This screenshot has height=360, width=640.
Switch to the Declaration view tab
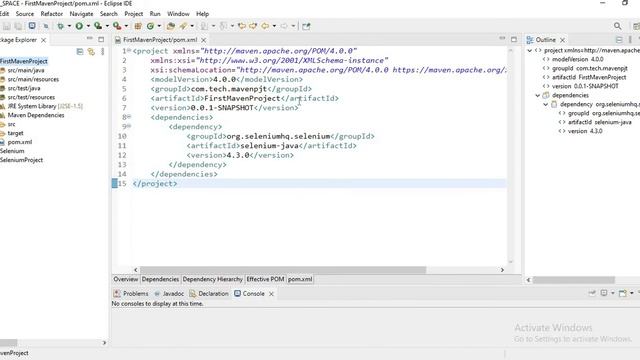(209, 293)
